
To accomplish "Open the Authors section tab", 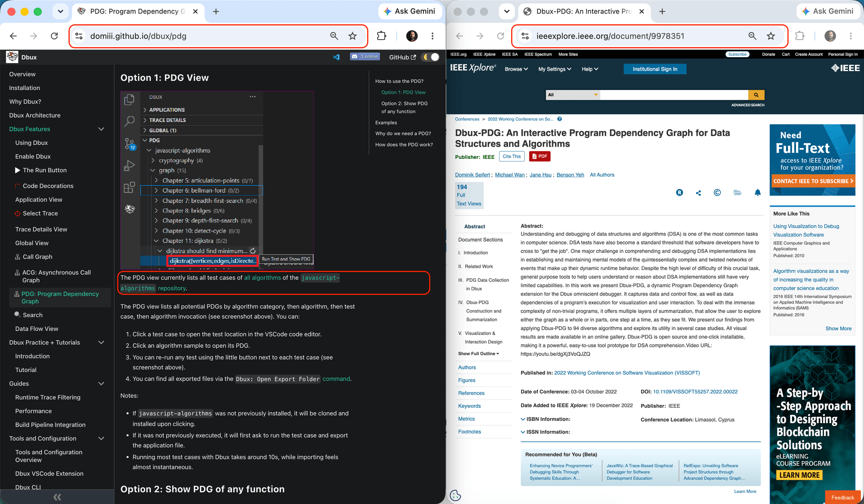I will (x=467, y=368).
